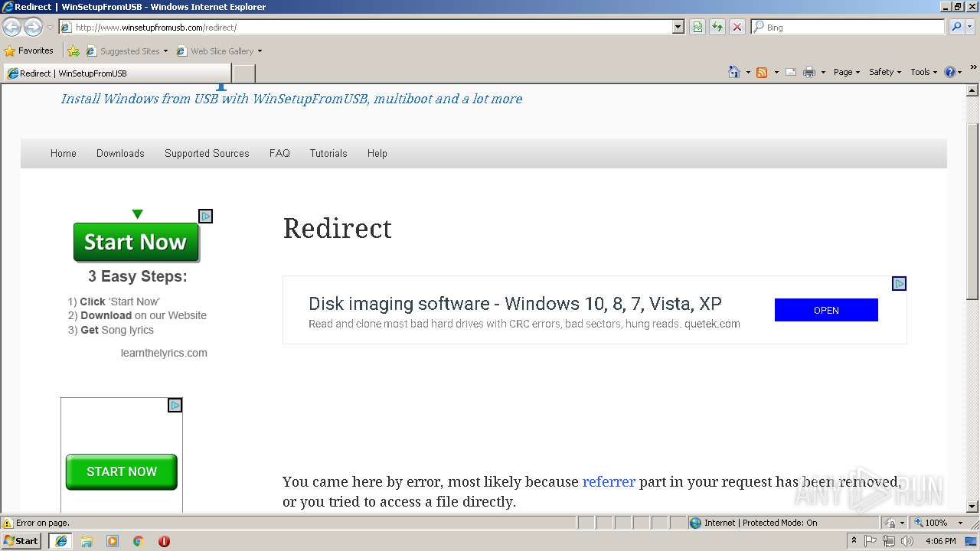Open Suggested Sites link

[x=126, y=51]
